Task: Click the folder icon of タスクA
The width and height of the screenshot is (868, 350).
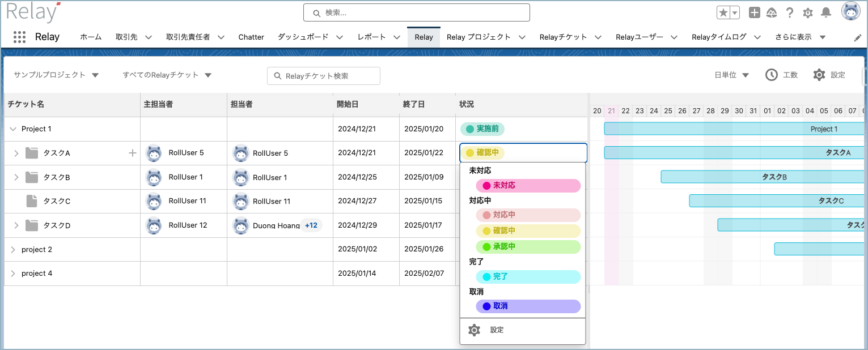Action: coord(32,153)
